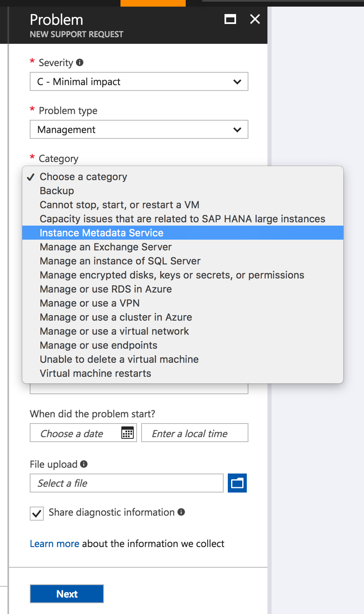Viewport: 364px width, 614px height.
Task: Choose Unable to delete a virtual machine
Action: coord(119,359)
